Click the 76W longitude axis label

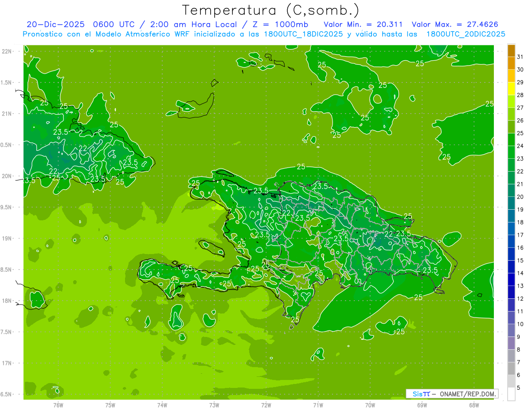coord(58,405)
